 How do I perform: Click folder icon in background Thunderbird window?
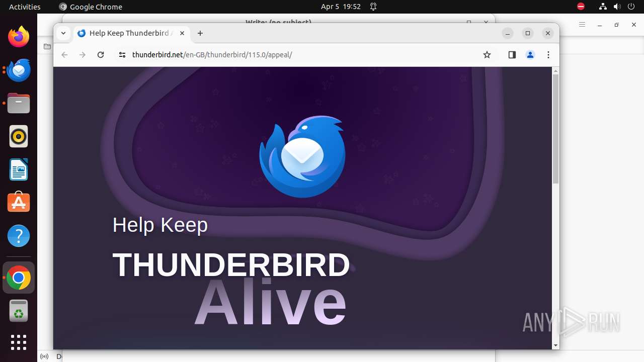pyautogui.click(x=47, y=47)
